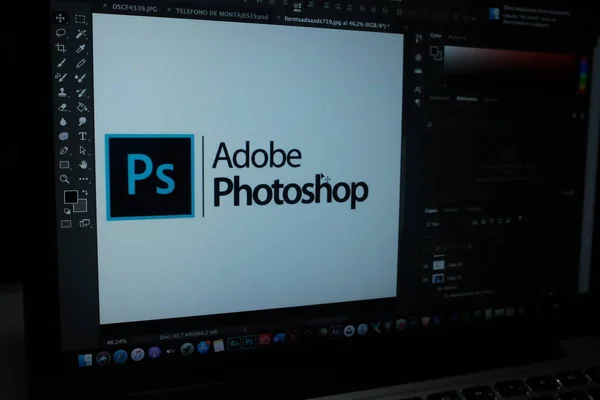Click the hue spectrum strip in Color panel
This screenshot has height=400, width=600.
coord(583,75)
